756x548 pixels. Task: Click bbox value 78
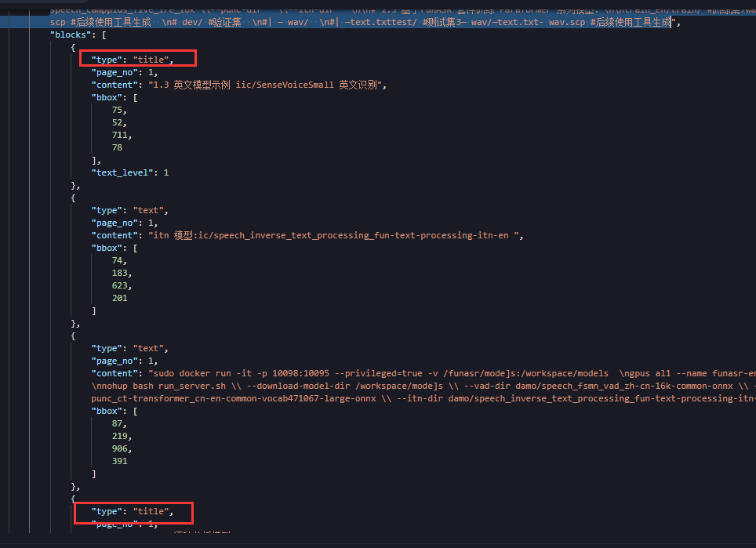(117, 147)
